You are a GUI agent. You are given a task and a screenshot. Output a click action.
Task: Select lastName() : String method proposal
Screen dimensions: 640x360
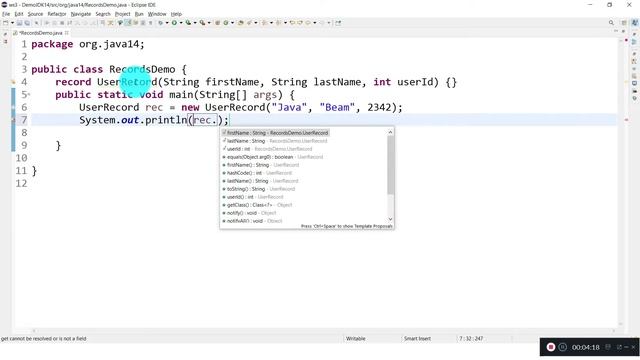pos(260,181)
